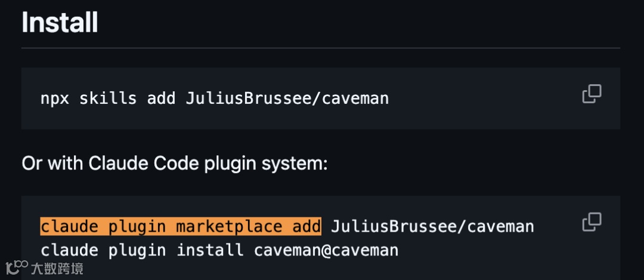Click the 大数跨境 watermark logo icon

point(17,267)
